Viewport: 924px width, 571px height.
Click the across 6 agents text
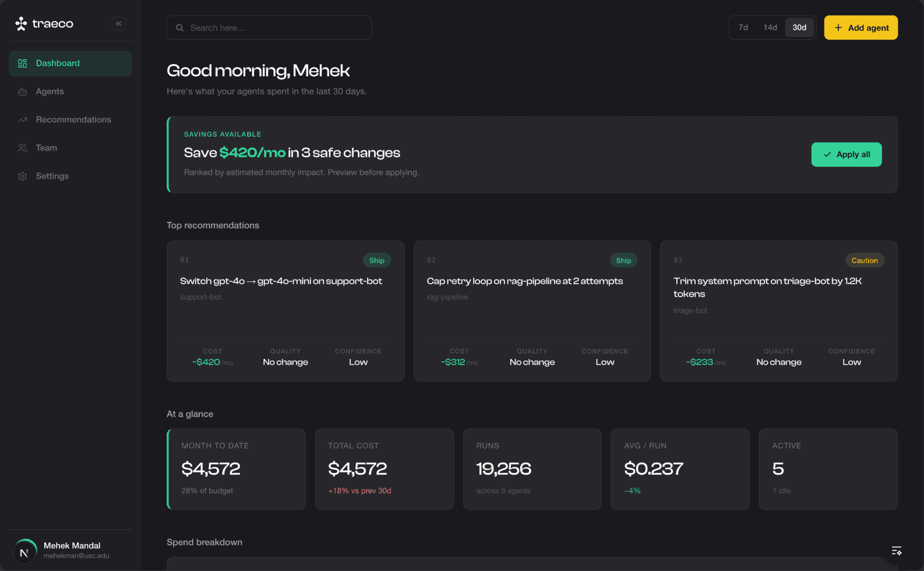[503, 491]
